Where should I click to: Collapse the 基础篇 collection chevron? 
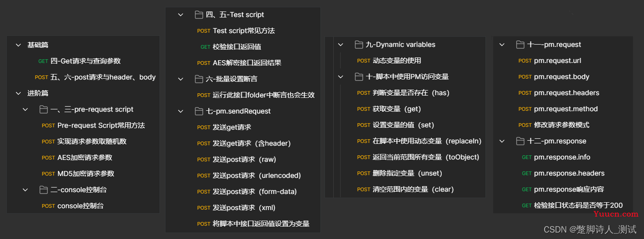(18, 45)
